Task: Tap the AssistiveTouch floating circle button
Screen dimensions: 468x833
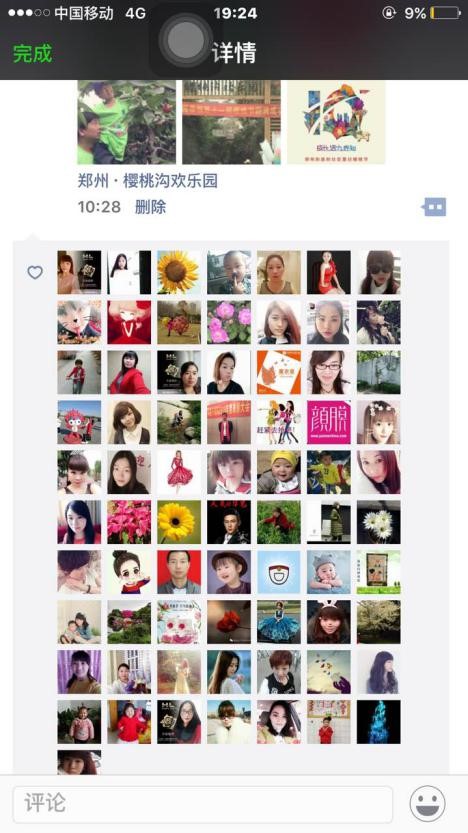Action: pos(185,39)
